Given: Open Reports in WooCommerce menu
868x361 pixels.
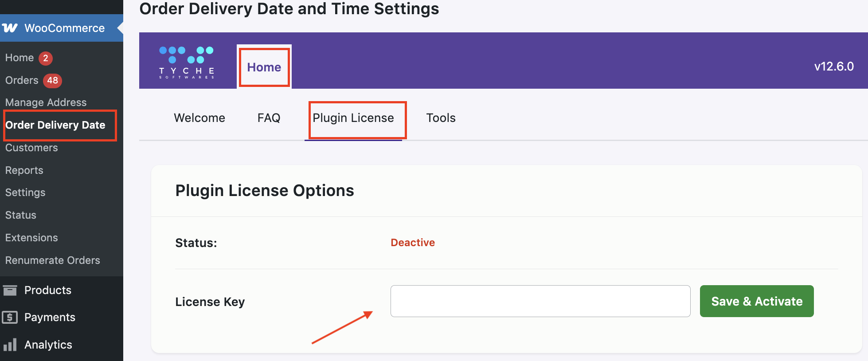Looking at the screenshot, I should (x=24, y=170).
